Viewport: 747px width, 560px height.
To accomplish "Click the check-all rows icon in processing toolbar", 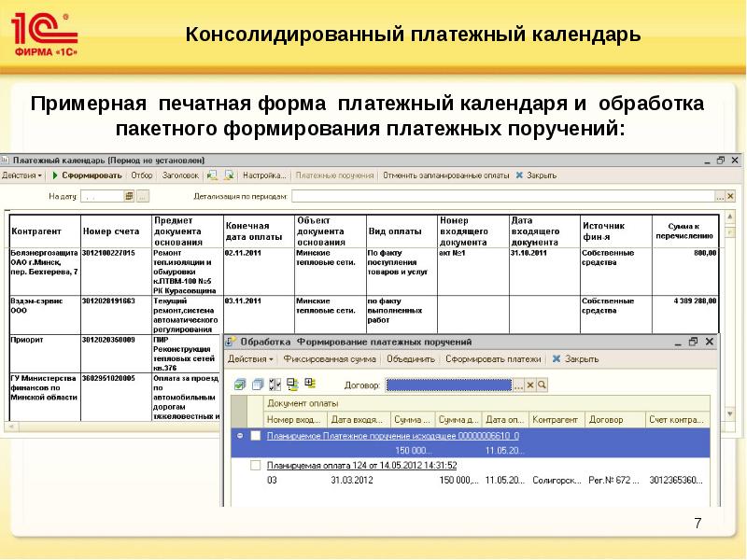I will click(x=239, y=384).
